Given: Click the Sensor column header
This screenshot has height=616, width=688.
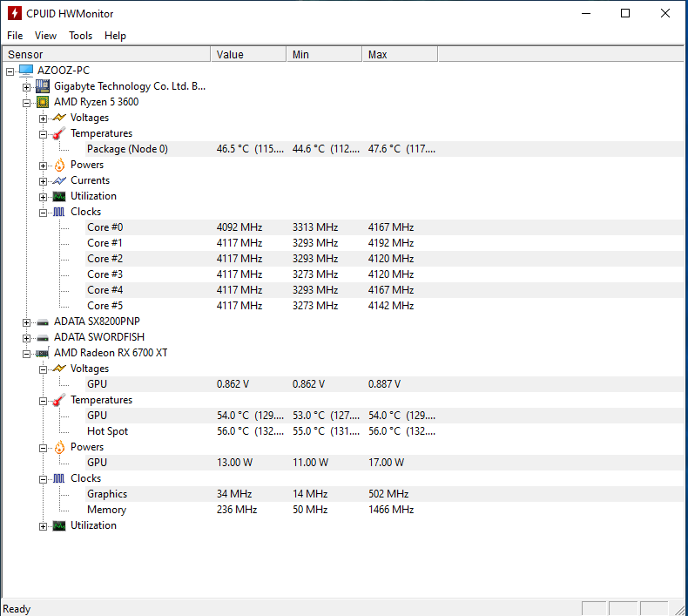Looking at the screenshot, I should (x=106, y=54).
